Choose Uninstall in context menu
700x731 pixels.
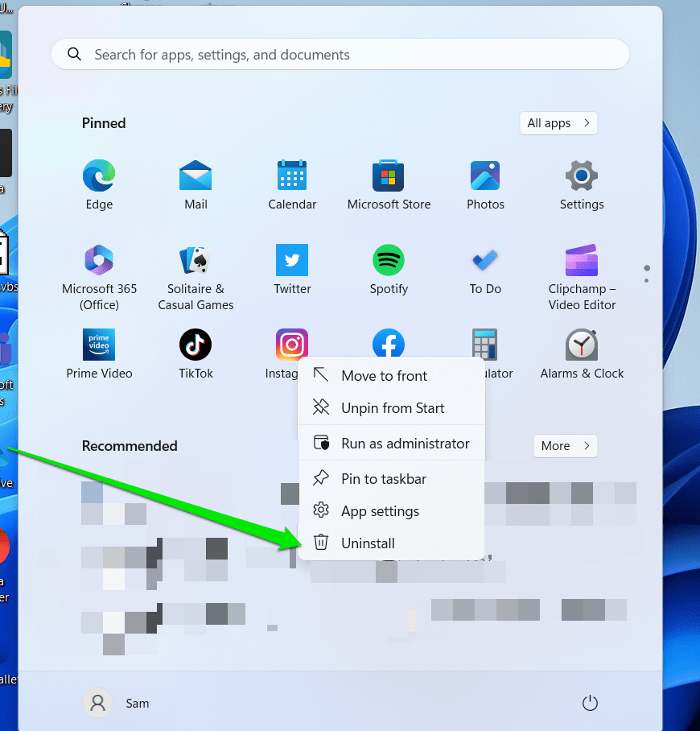click(x=392, y=543)
